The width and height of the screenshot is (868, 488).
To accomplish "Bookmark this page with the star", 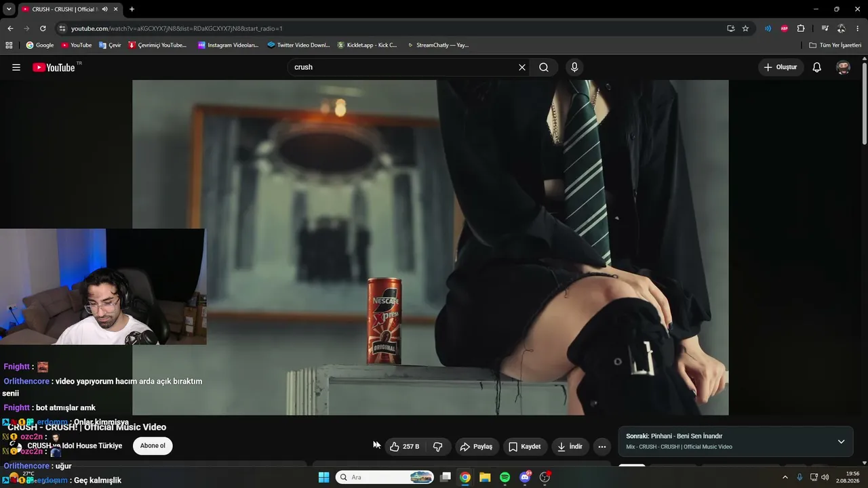I will [x=745, y=28].
